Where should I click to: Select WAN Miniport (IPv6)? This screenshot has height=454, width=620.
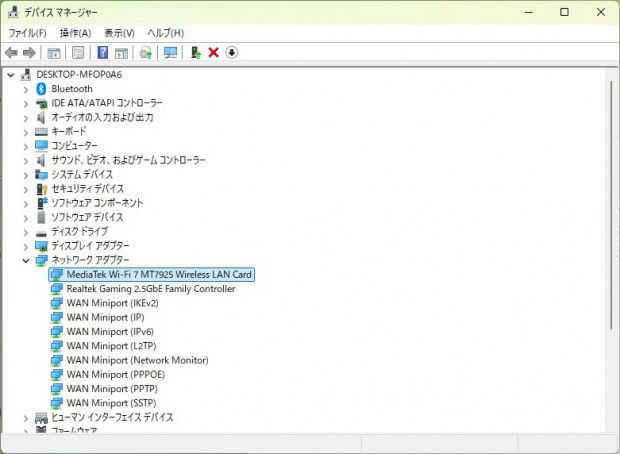coord(110,332)
